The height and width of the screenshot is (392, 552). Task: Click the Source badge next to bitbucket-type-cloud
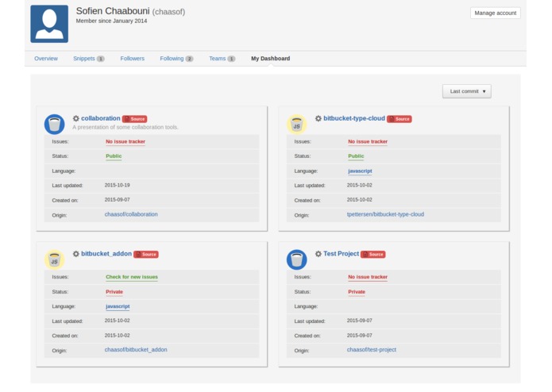[400, 119]
